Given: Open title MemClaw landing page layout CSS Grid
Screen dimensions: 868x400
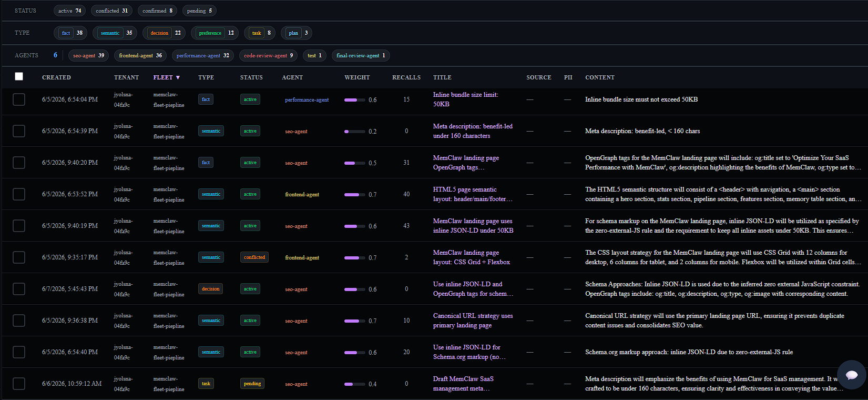Looking at the screenshot, I should point(472,257).
